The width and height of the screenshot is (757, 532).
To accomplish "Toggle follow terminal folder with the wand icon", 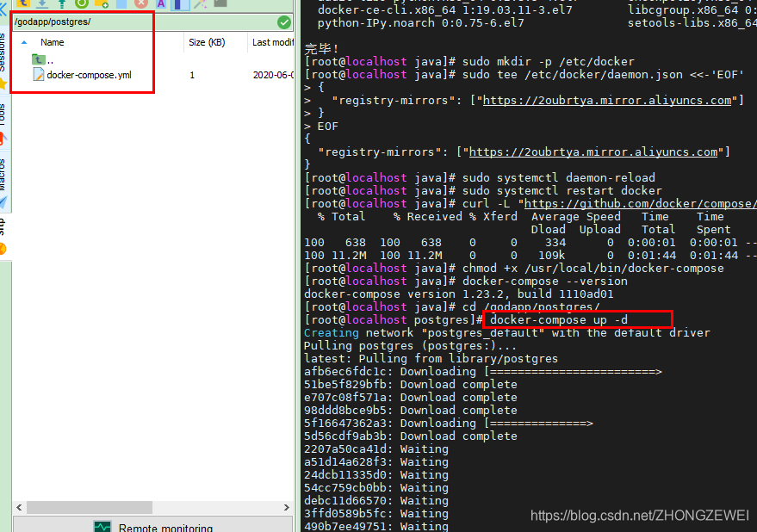I will click(x=199, y=5).
